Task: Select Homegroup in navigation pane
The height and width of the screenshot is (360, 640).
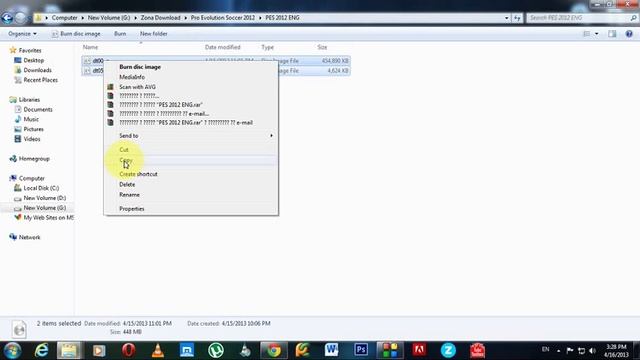Action: (x=34, y=158)
